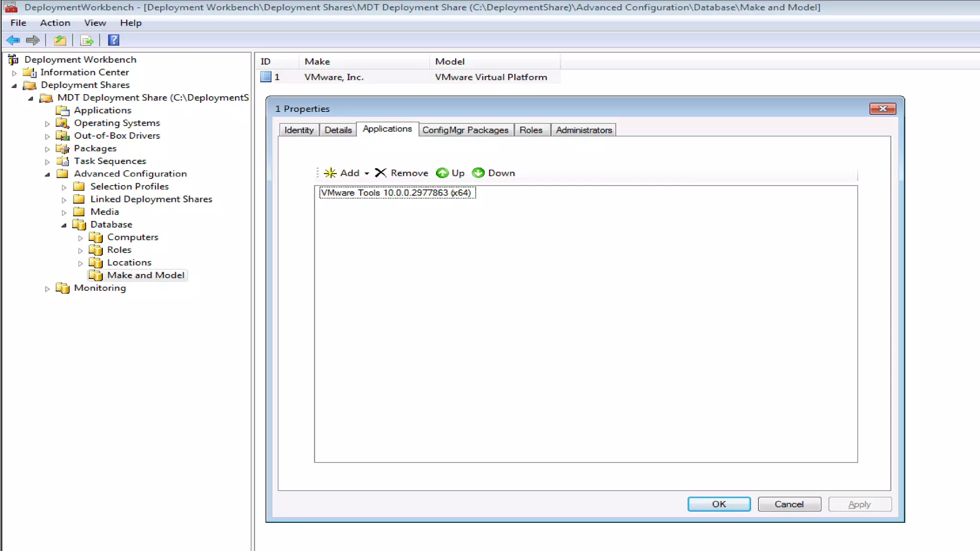Click the Add star icon in Properties
The height and width of the screenshot is (551, 980).
point(330,173)
